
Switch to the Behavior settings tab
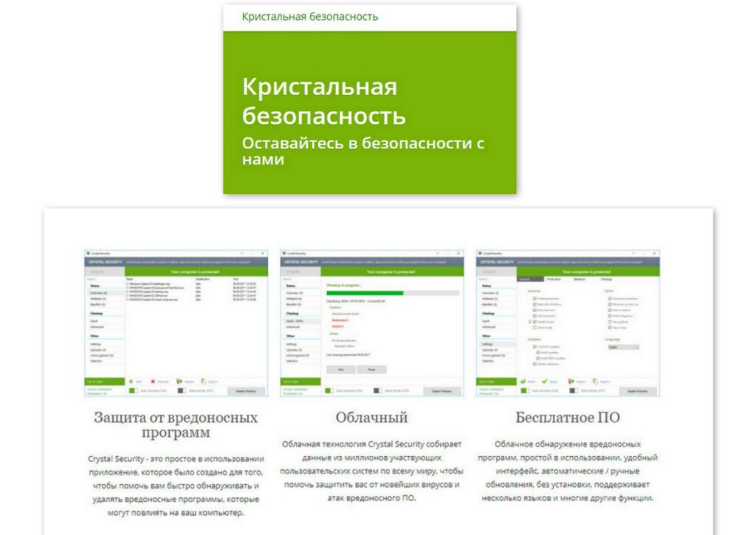click(x=580, y=280)
